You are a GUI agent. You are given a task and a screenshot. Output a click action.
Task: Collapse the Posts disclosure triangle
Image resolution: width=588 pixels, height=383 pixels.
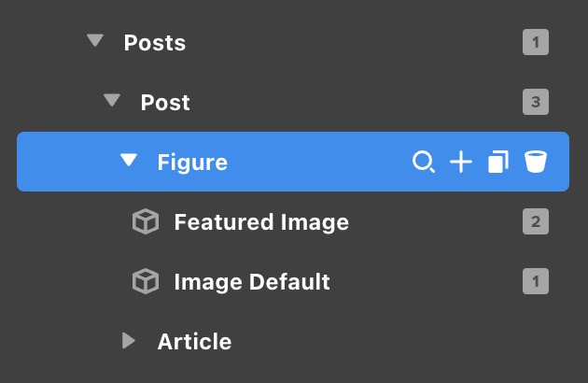[x=94, y=42]
